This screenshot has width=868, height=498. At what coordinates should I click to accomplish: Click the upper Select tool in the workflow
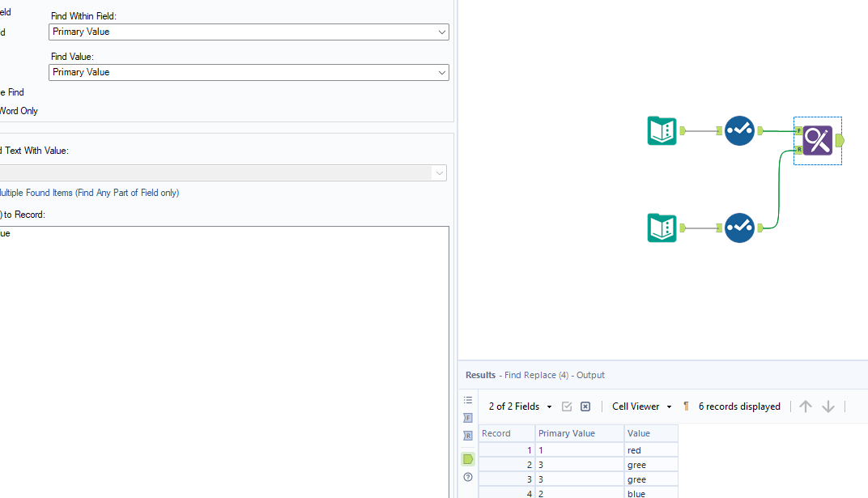coord(739,130)
